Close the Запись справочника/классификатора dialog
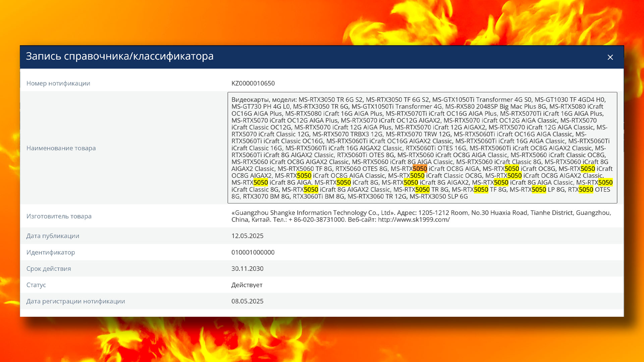 tap(610, 57)
